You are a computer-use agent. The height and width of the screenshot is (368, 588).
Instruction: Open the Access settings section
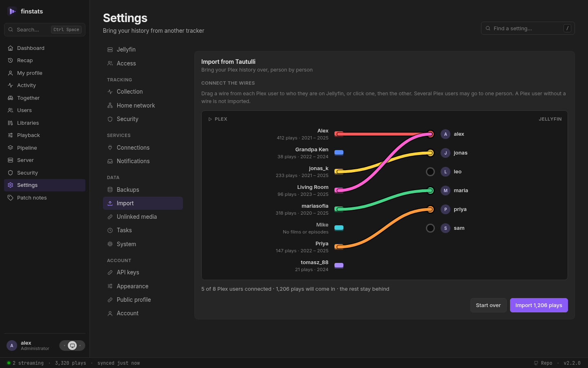click(143, 63)
